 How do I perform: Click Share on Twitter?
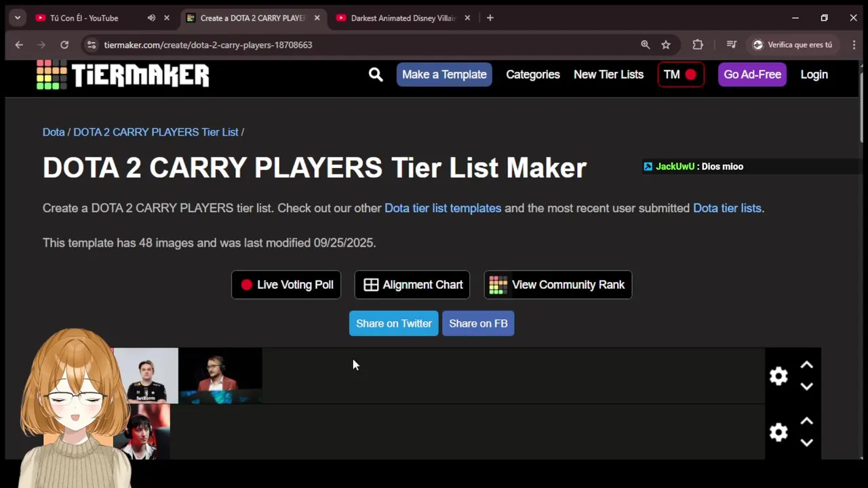click(x=393, y=323)
